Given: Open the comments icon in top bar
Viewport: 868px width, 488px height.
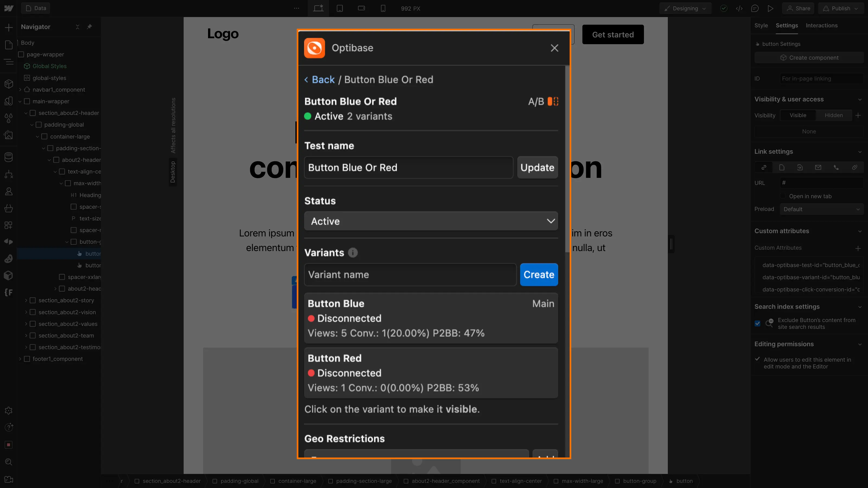Looking at the screenshot, I should click(x=755, y=8).
